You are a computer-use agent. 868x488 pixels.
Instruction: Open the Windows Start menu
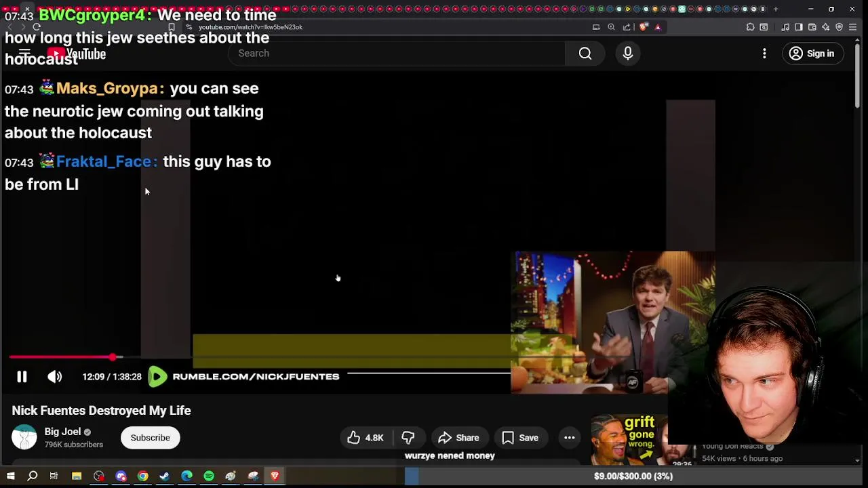tap(10, 476)
